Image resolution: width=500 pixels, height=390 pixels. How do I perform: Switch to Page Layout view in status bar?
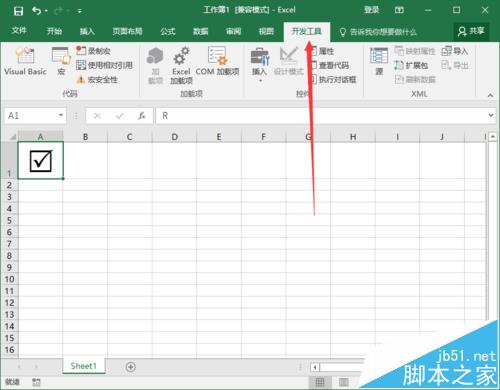pos(343,382)
